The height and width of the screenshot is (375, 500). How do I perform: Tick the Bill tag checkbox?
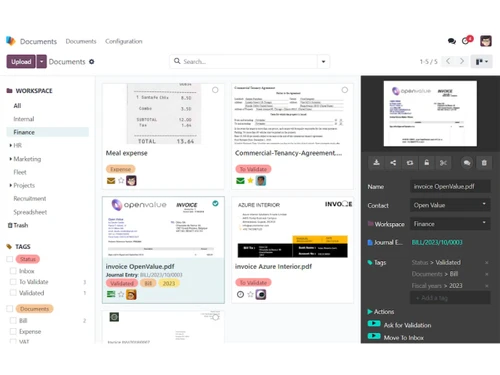point(13,321)
